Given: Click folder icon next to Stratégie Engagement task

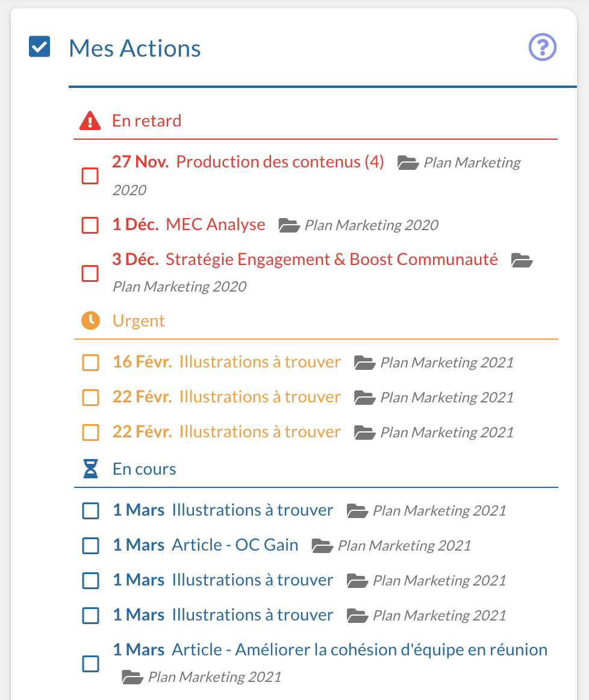Looking at the screenshot, I should click(x=522, y=260).
